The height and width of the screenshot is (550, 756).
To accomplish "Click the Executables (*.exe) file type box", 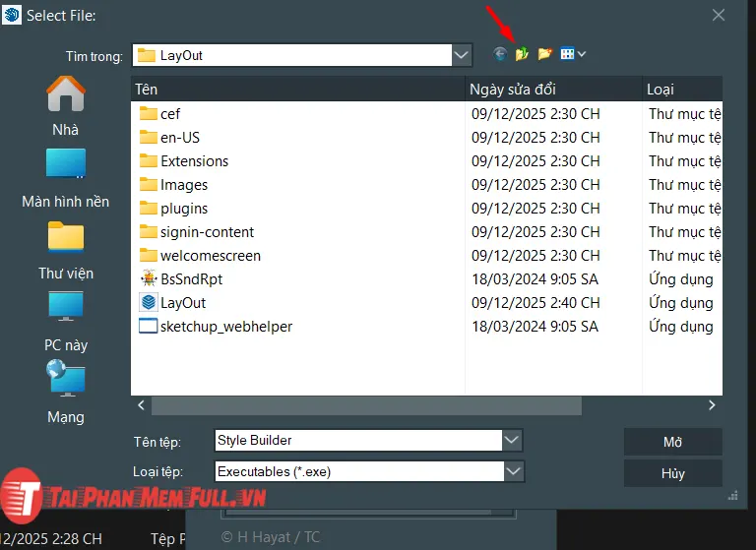I will coord(359,471).
